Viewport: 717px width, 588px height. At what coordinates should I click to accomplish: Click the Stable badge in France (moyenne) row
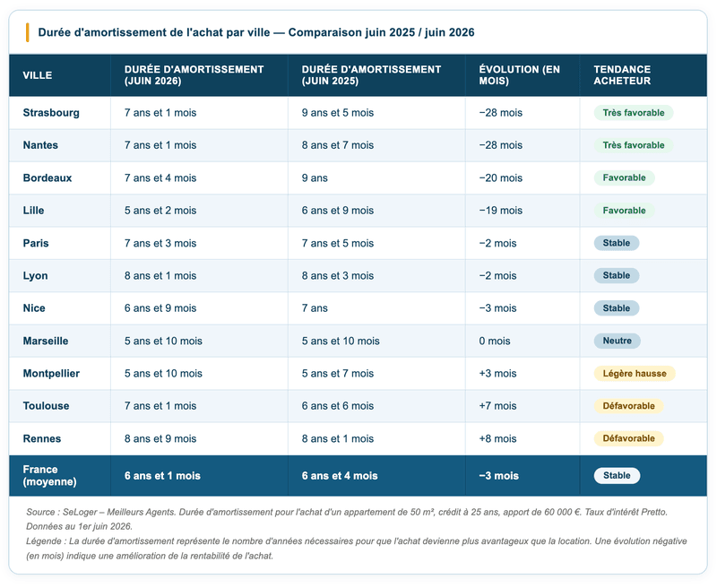click(x=617, y=476)
